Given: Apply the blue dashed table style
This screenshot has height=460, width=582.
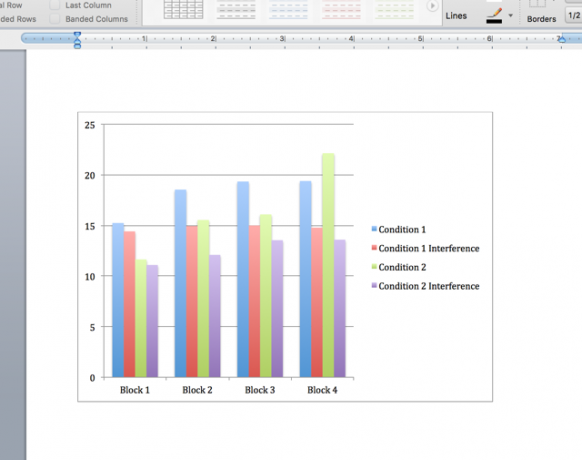Looking at the screenshot, I should [x=289, y=9].
